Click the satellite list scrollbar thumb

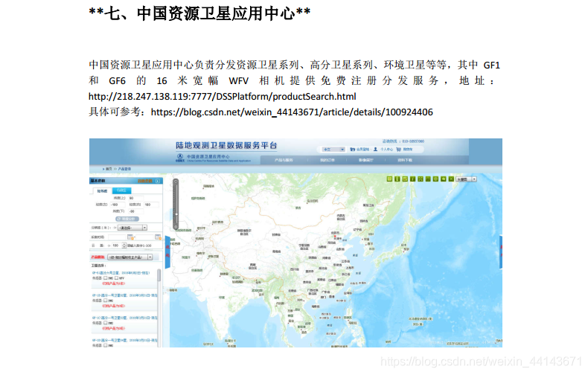159,275
